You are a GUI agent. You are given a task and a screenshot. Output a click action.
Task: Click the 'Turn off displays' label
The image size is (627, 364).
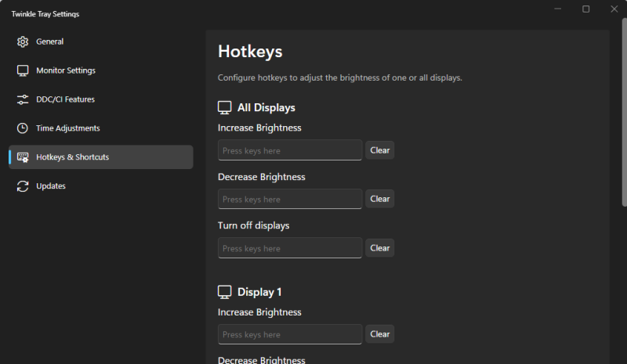pos(253,225)
